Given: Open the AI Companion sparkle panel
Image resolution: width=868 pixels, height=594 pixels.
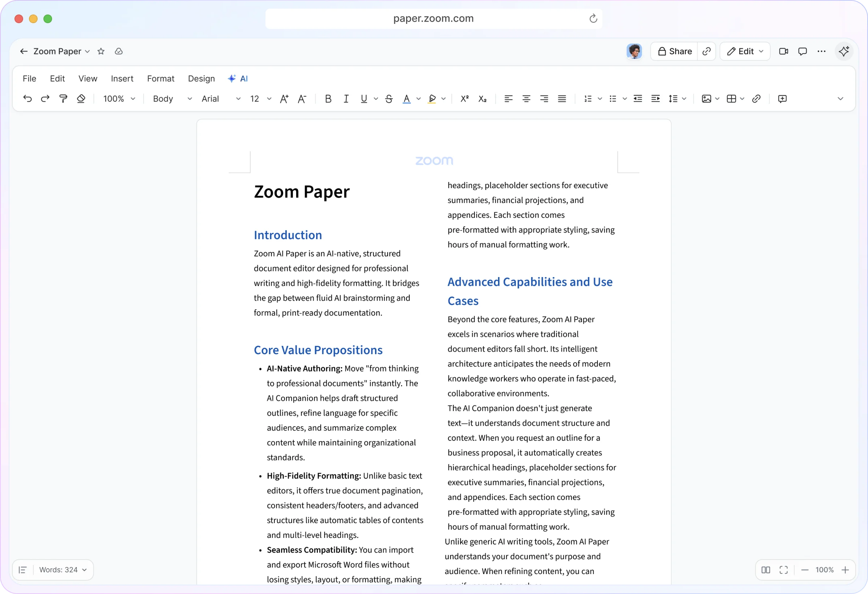Looking at the screenshot, I should tap(844, 51).
